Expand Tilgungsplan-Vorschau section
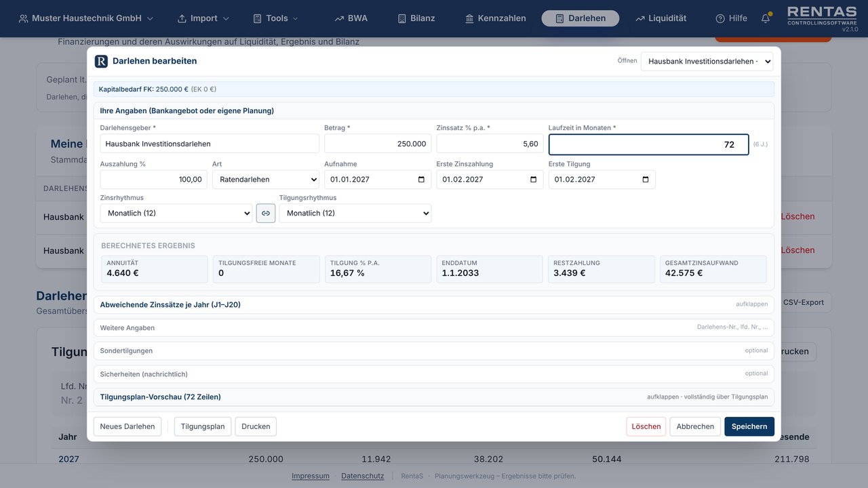This screenshot has height=488, width=868. point(434,396)
